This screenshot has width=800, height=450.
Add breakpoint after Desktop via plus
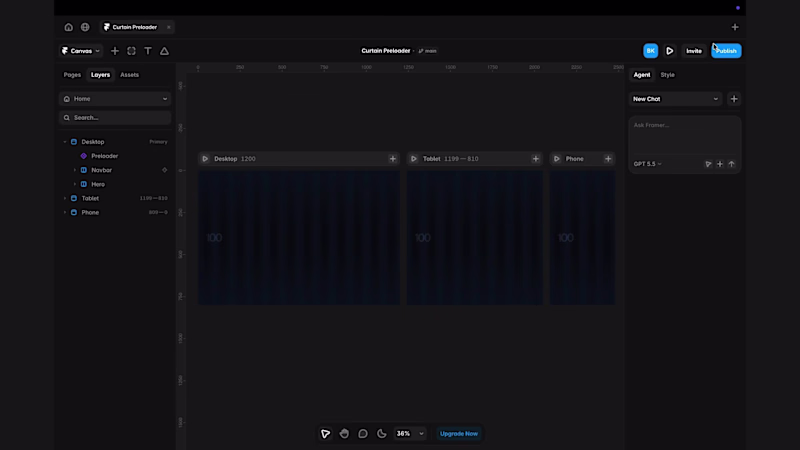(x=393, y=159)
